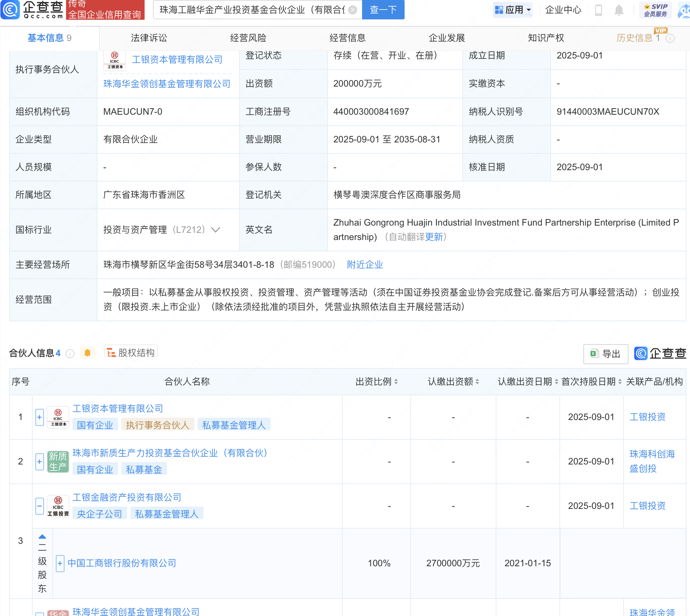This screenshot has height=616, width=690.
Task: Open notifications bell in header
Action: [x=619, y=10]
